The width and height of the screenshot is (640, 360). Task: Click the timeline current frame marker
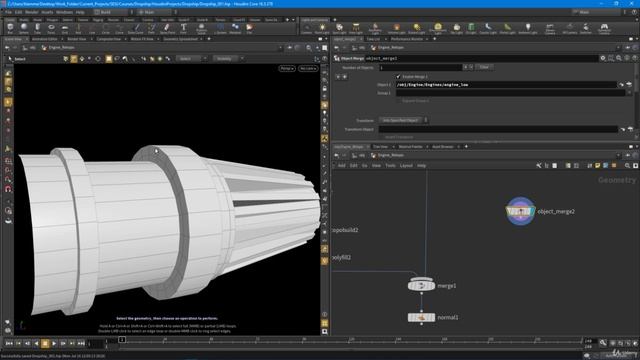pos(122,340)
